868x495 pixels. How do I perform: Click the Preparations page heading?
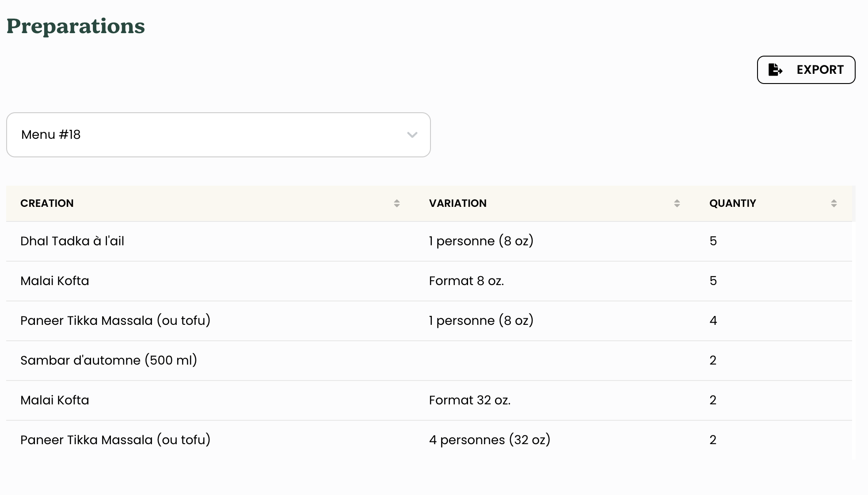coord(76,27)
